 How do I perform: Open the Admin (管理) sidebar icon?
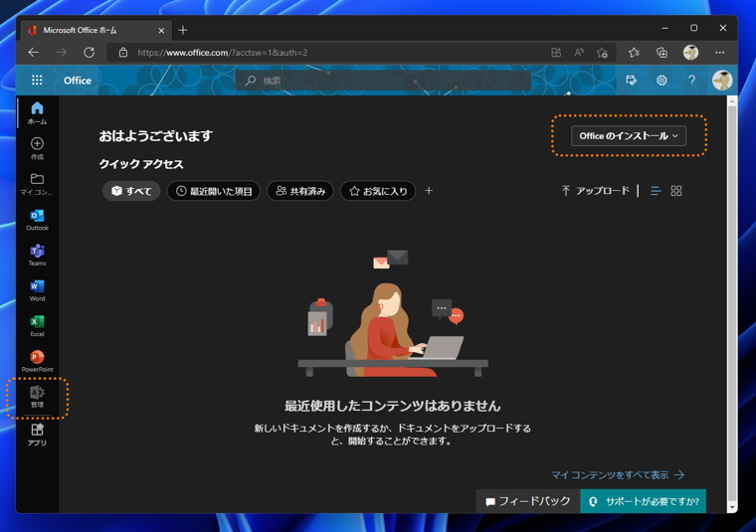coord(37,397)
